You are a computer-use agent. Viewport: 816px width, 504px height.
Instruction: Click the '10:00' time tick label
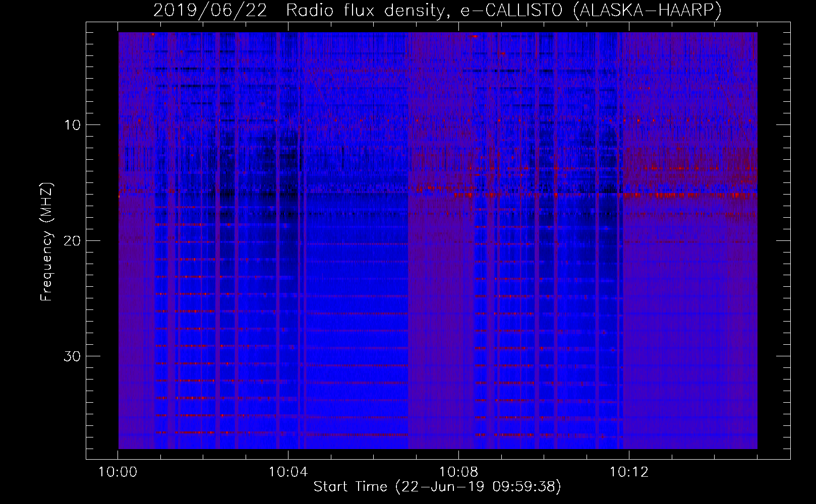(x=118, y=472)
